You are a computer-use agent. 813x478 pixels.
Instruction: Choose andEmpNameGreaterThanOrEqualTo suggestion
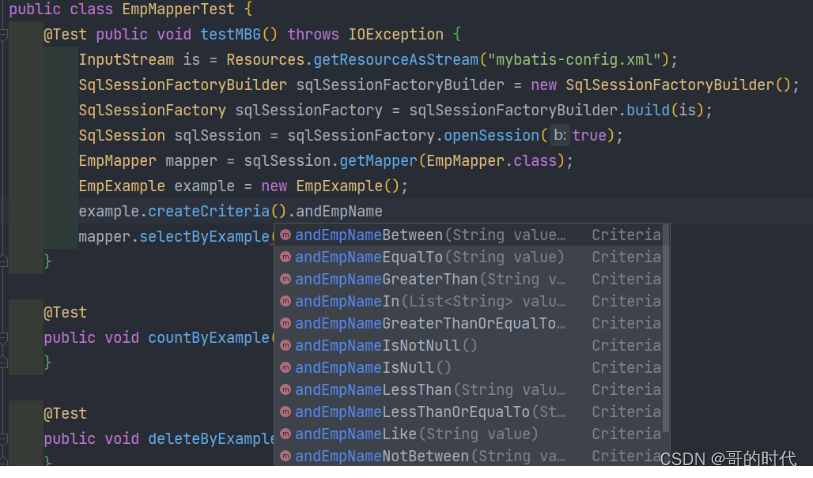471,324
